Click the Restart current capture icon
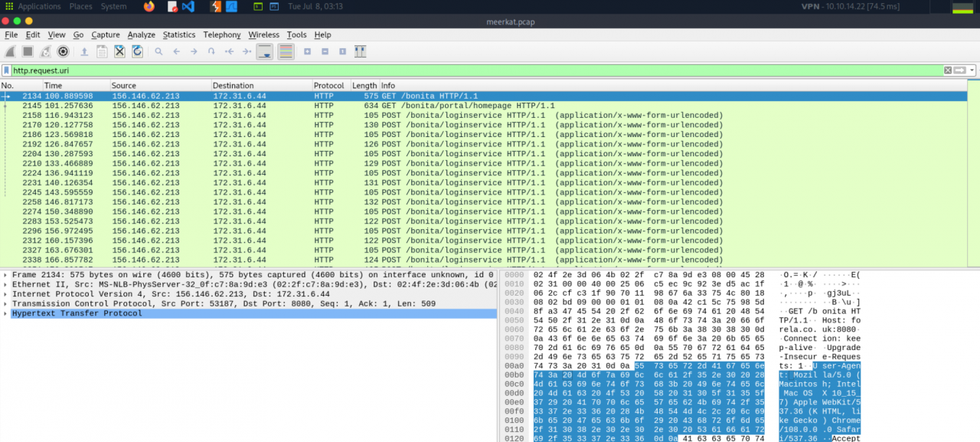The height and width of the screenshot is (442, 980). (45, 51)
